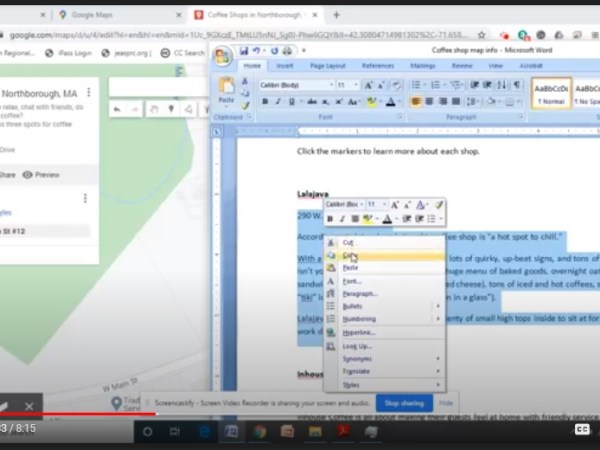600x450 pixels.
Task: Toggle Italic in the mini toolbar
Action: pyautogui.click(x=342, y=219)
